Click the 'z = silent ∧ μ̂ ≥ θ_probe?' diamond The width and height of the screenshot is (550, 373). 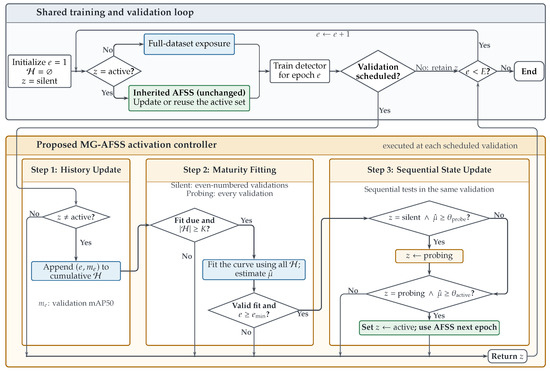click(x=429, y=218)
